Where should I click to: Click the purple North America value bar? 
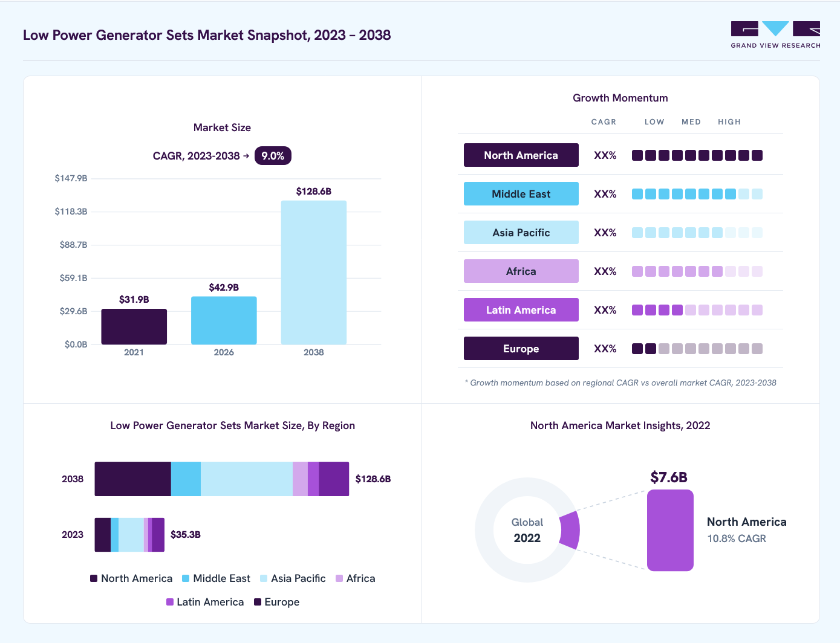point(670,530)
